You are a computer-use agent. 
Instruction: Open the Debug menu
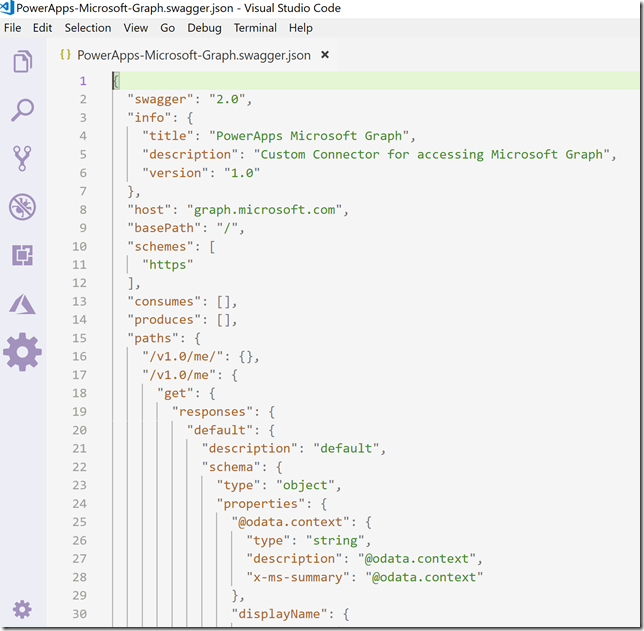(x=204, y=28)
